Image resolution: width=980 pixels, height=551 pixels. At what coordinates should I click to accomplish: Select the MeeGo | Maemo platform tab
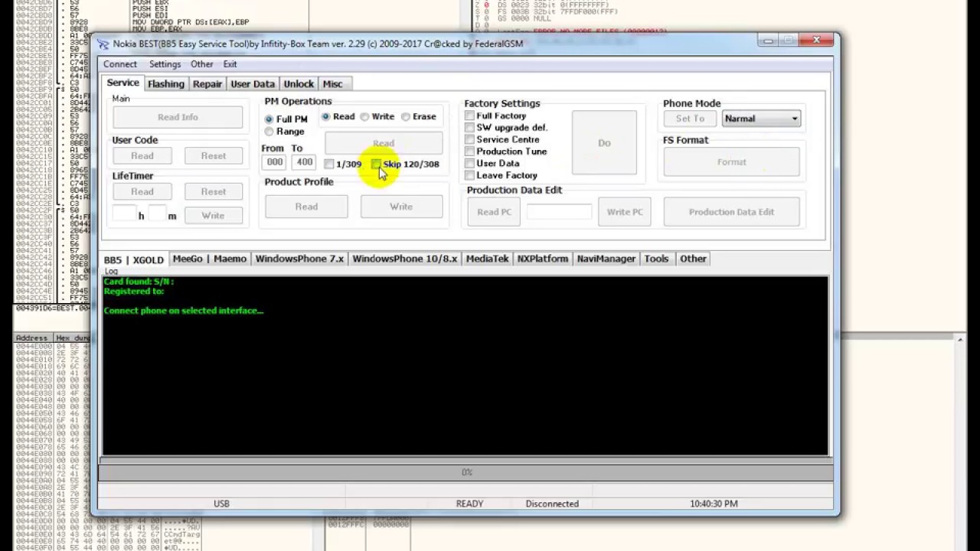coord(210,259)
